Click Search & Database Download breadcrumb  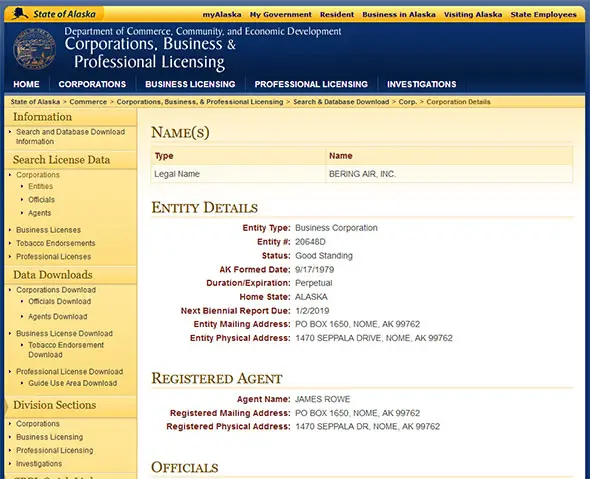point(341,102)
